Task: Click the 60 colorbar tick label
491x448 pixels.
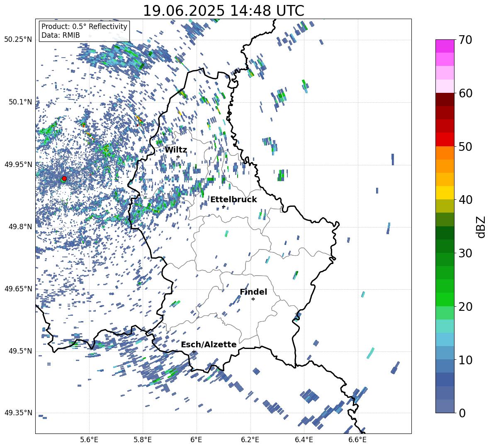Action: click(465, 93)
